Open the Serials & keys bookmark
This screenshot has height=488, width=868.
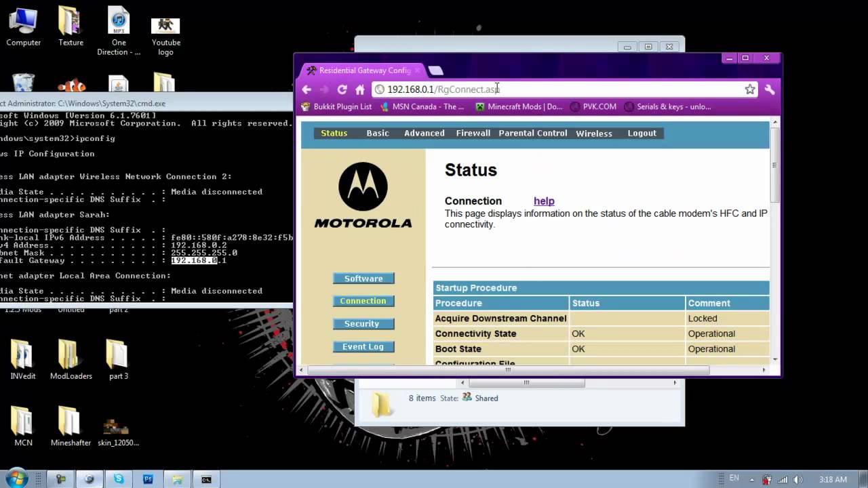[667, 106]
